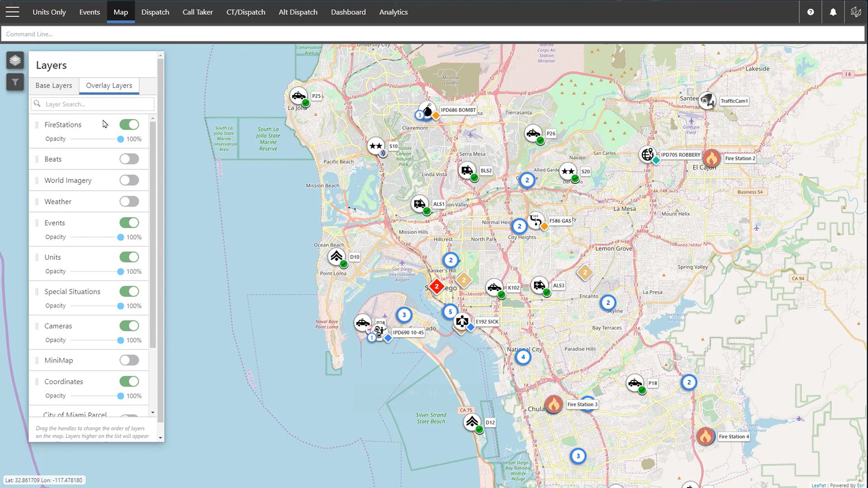Expand the cluster of 5 markers

[x=450, y=311]
